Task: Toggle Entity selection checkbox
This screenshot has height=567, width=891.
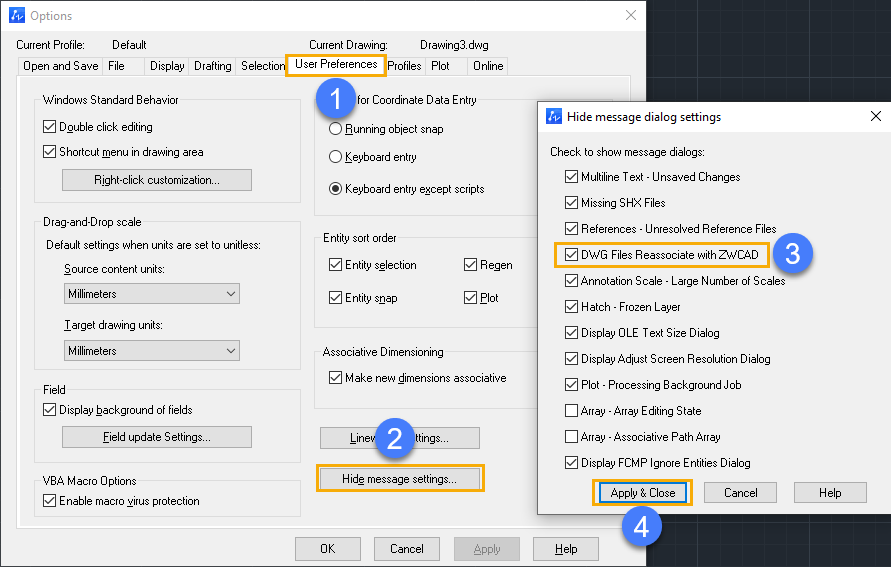Action: tap(335, 265)
